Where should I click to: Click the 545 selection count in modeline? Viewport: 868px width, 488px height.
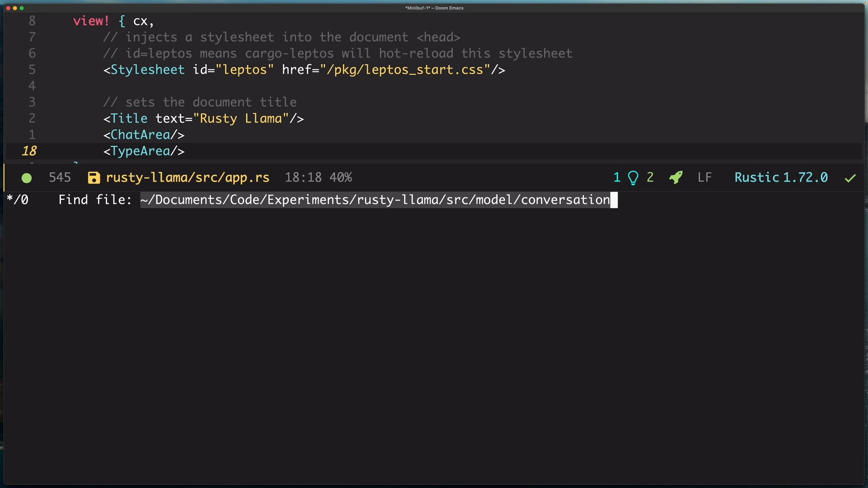pyautogui.click(x=60, y=178)
